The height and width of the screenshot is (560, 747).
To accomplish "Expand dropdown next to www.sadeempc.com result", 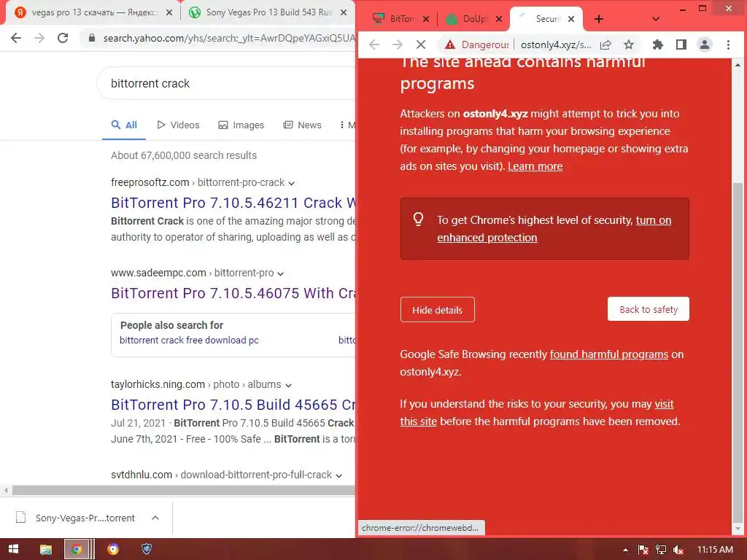I will 281,274.
